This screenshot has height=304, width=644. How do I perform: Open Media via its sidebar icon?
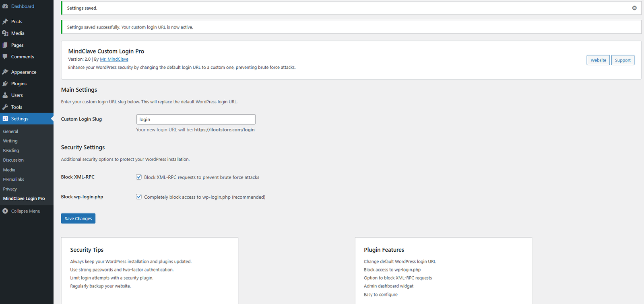[x=5, y=33]
